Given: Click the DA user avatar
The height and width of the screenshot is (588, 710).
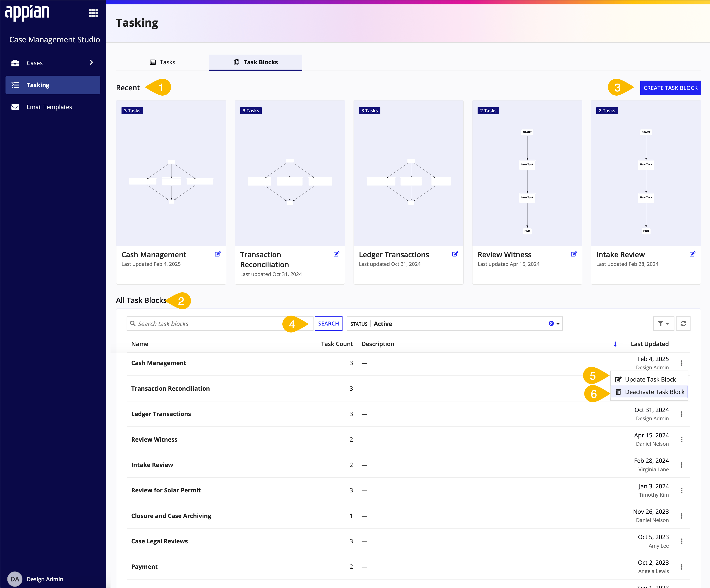Looking at the screenshot, I should [15, 579].
